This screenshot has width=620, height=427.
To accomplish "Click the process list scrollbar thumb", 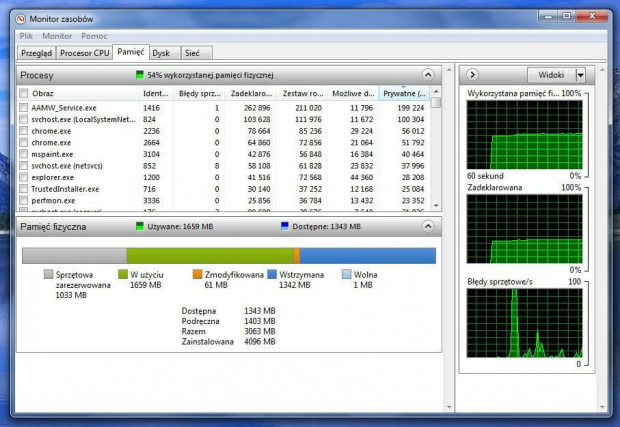I will click(x=436, y=102).
